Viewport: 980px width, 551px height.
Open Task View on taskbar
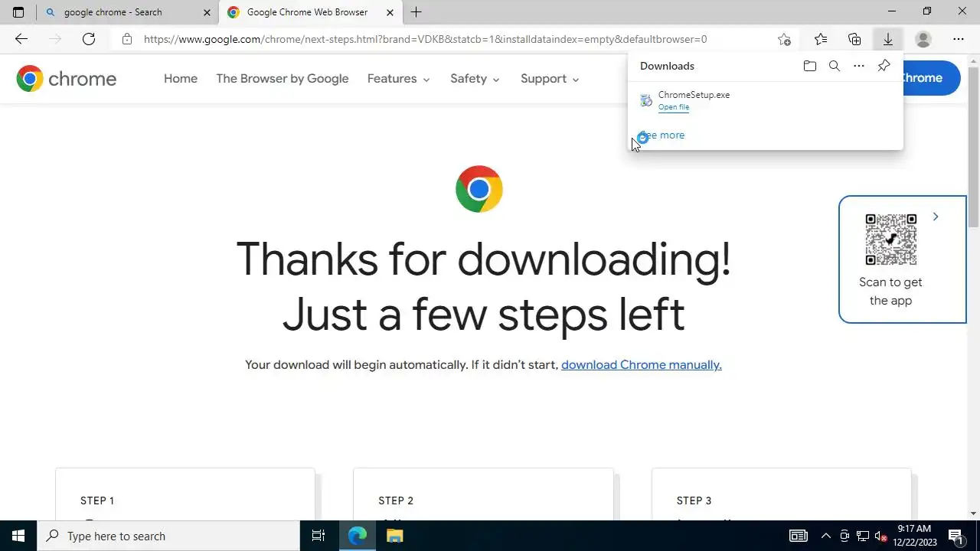pos(318,536)
